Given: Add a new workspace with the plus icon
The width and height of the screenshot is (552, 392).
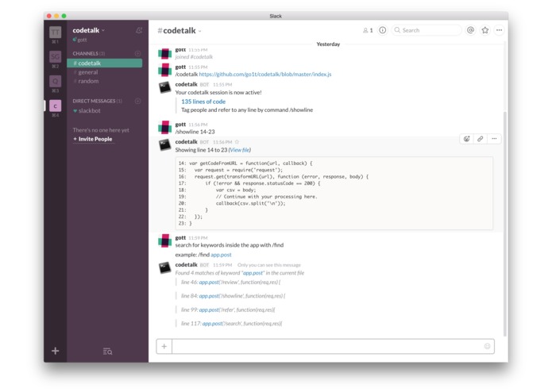Looking at the screenshot, I should tap(56, 351).
